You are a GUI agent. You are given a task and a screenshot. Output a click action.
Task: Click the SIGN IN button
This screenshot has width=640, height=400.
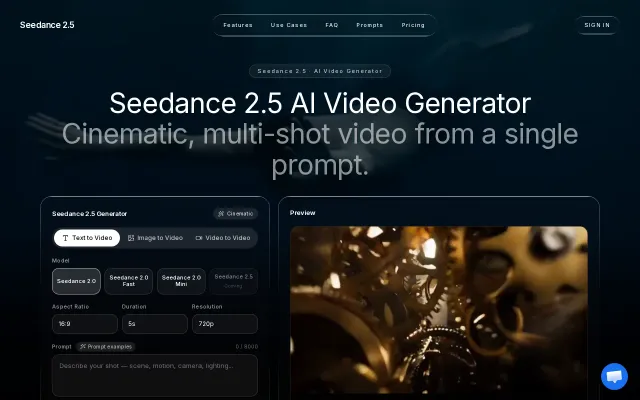[597, 25]
